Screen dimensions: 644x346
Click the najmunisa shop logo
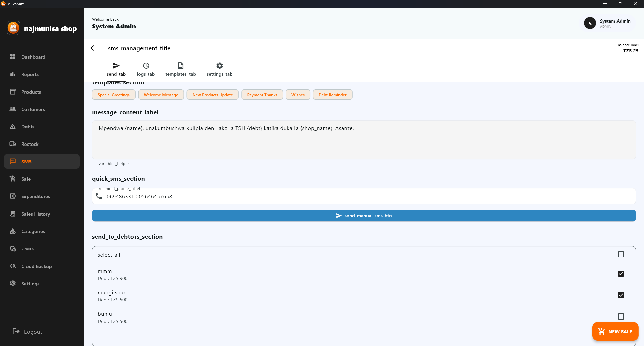click(13, 28)
